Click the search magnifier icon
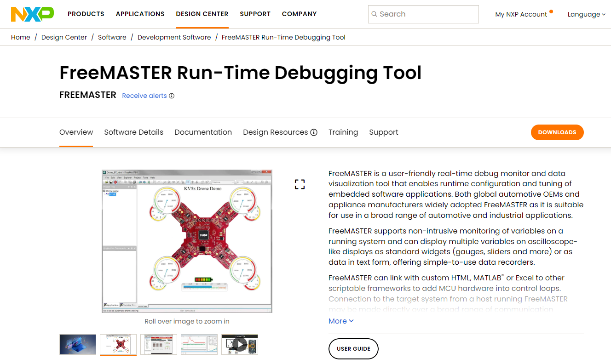Image resolution: width=611 pixels, height=364 pixels. (x=374, y=14)
